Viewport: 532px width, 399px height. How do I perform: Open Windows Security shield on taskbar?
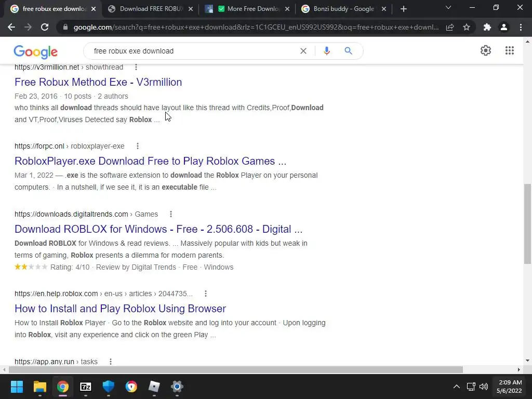coord(108,387)
